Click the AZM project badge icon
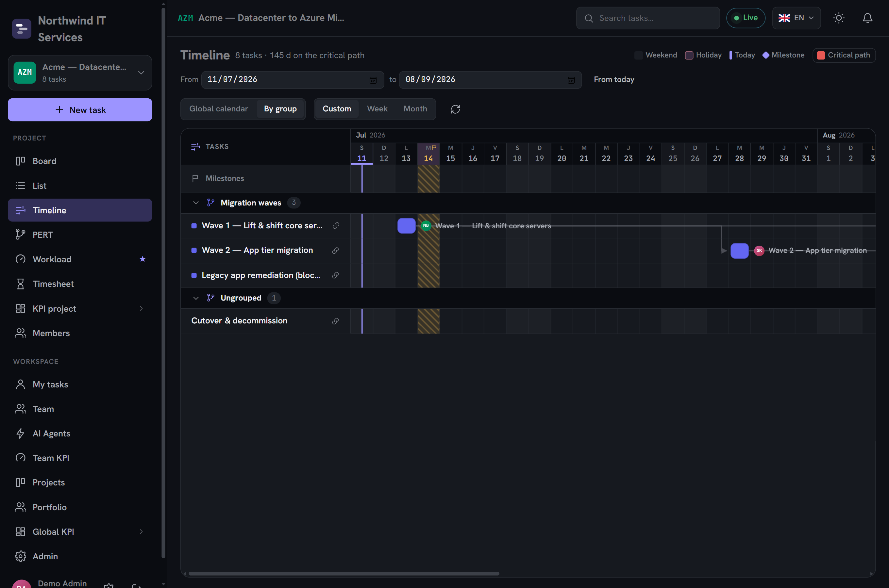This screenshot has height=588, width=889. pos(25,73)
